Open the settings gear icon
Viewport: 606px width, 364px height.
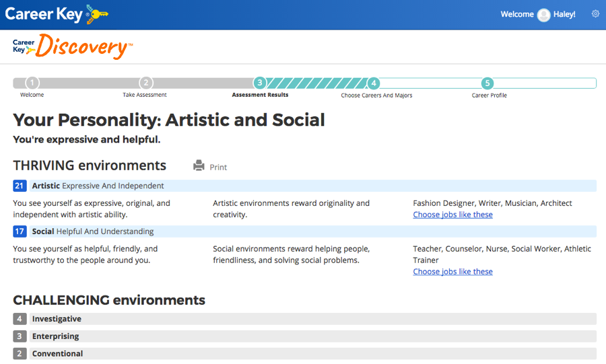pyautogui.click(x=595, y=14)
